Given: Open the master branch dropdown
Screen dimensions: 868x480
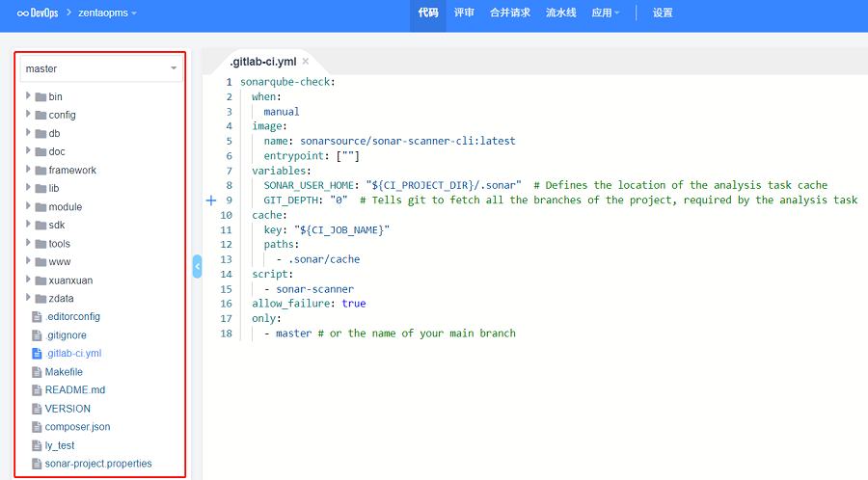Looking at the screenshot, I should click(x=101, y=68).
